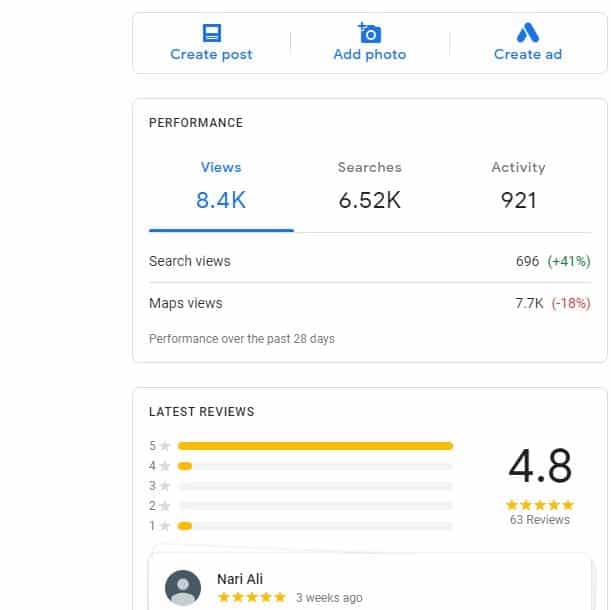
Task: Click Nari Ali's profile avatar
Action: [183, 588]
